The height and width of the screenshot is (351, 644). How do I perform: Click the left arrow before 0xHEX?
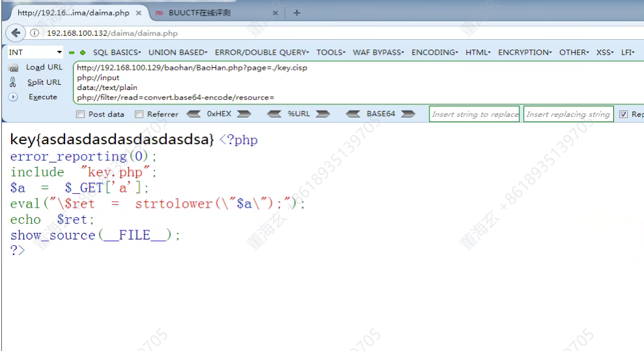click(x=194, y=114)
